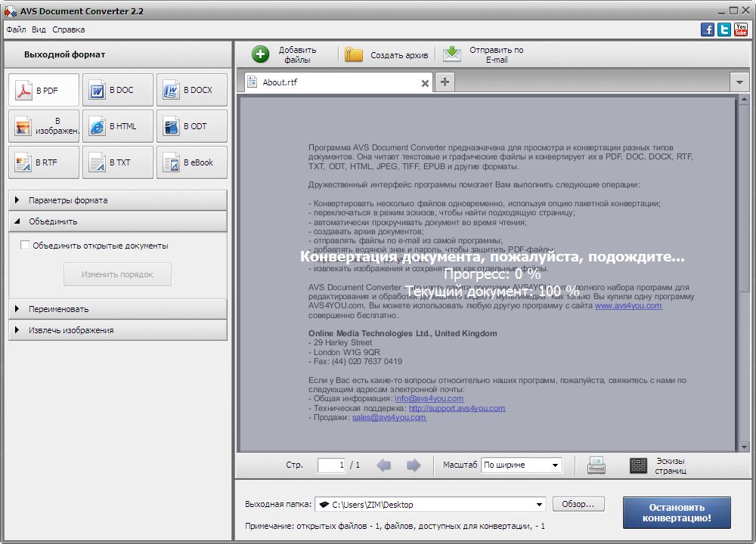
Task: Select the В PDF output format
Action: pyautogui.click(x=44, y=90)
